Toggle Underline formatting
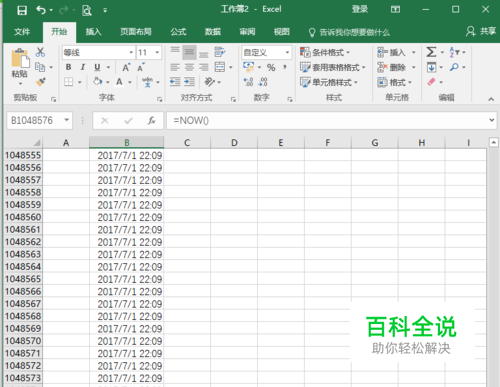Image resolution: width=500 pixels, height=387 pixels. click(x=97, y=67)
